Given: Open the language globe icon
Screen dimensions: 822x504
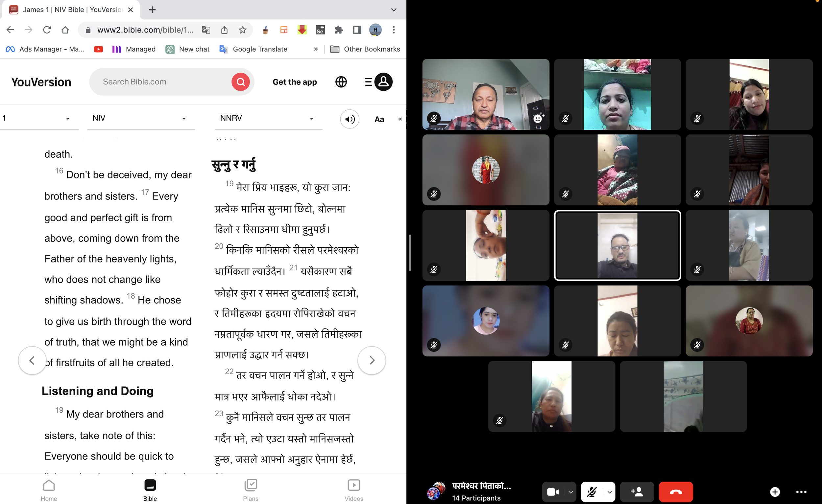Looking at the screenshot, I should [x=341, y=82].
